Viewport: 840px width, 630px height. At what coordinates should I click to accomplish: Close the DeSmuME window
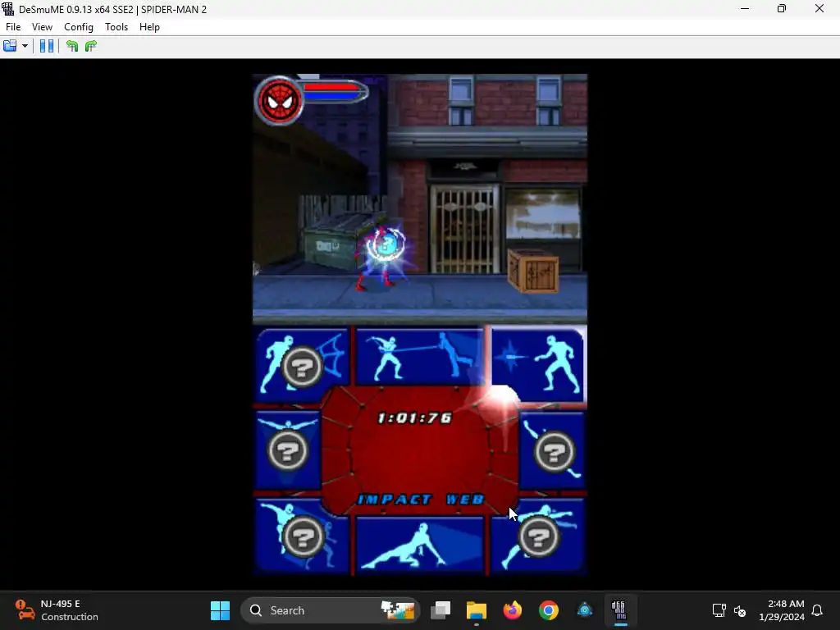[819, 9]
